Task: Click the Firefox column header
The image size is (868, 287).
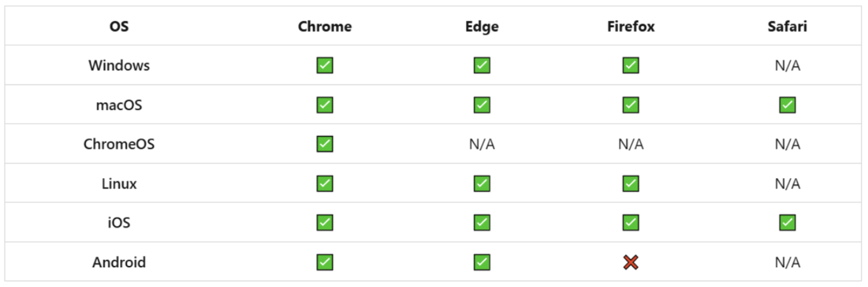Action: [x=631, y=26]
